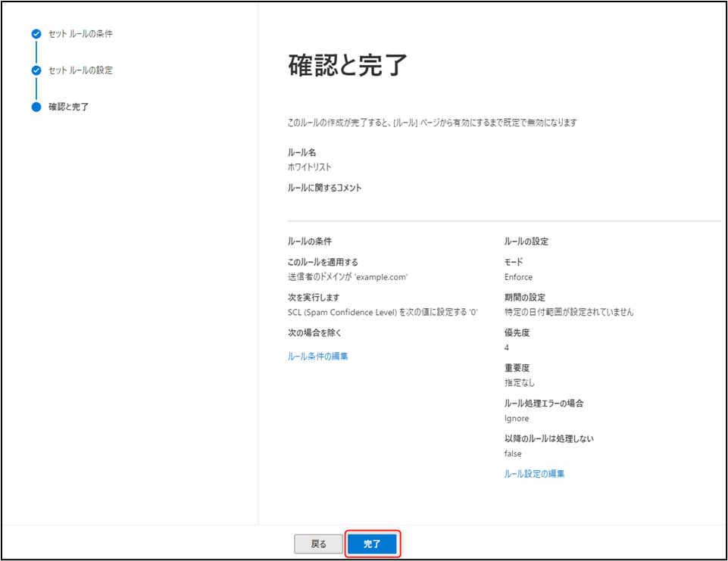This screenshot has height=561, width=728.
Task: Click the 特定の日付範囲が設定されていません text
Action: pyautogui.click(x=569, y=312)
